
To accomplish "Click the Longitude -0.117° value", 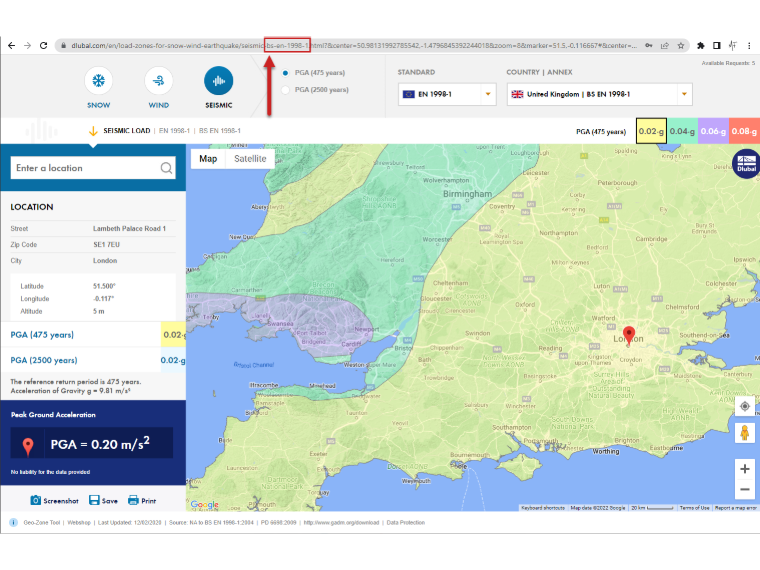I will (x=104, y=299).
